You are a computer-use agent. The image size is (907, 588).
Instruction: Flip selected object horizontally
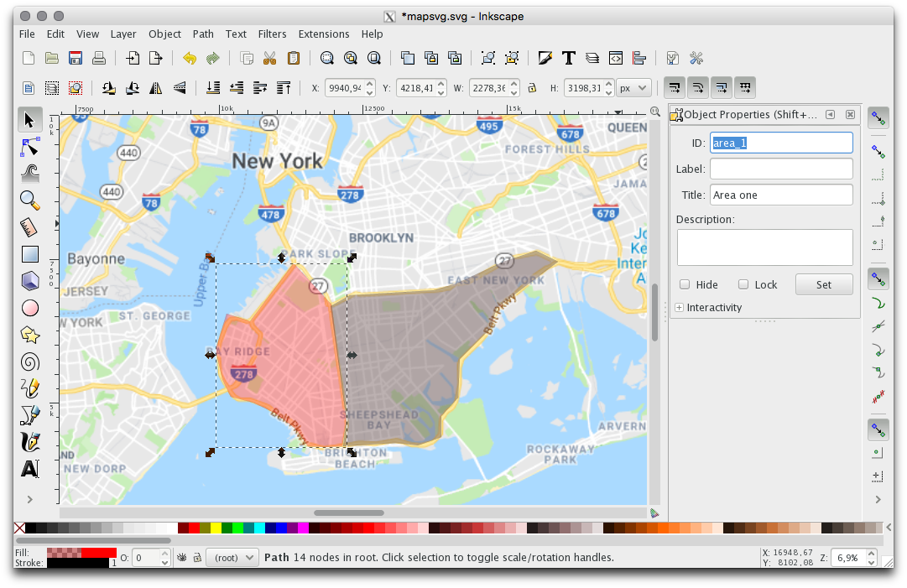155,88
